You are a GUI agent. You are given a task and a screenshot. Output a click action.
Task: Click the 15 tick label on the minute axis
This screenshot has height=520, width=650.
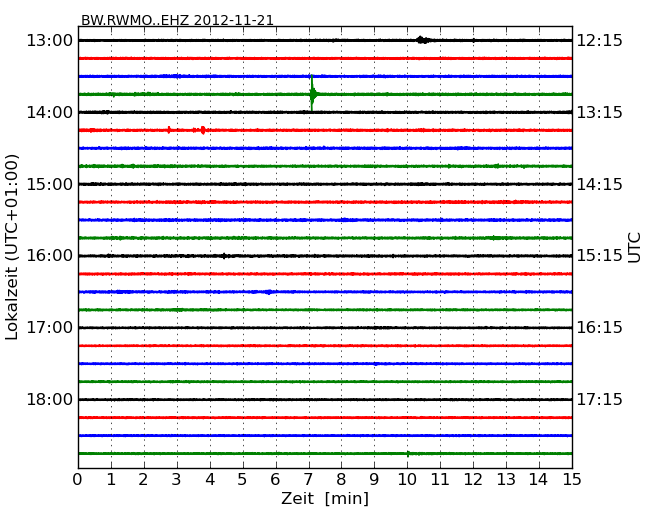point(572,480)
